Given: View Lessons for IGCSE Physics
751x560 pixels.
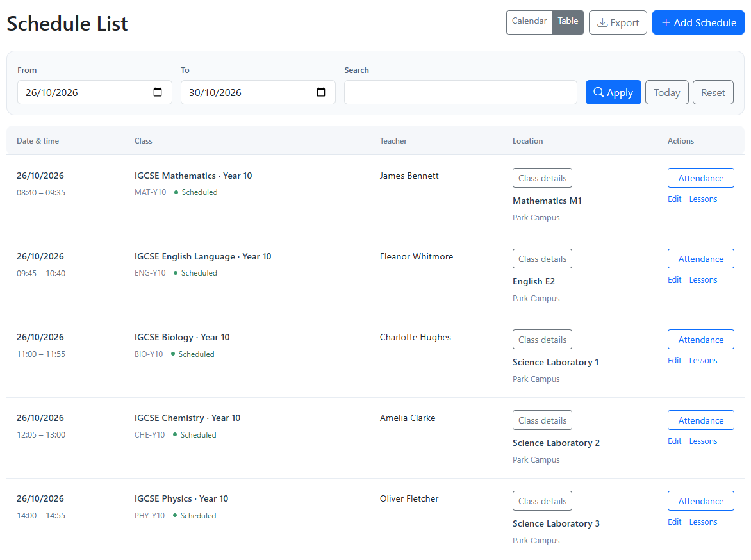Looking at the screenshot, I should (703, 522).
